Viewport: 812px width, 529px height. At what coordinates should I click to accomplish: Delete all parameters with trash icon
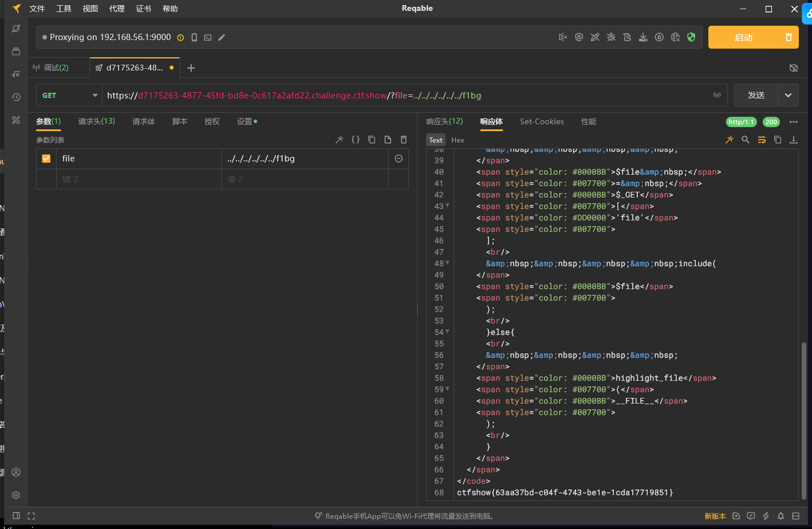click(x=404, y=140)
